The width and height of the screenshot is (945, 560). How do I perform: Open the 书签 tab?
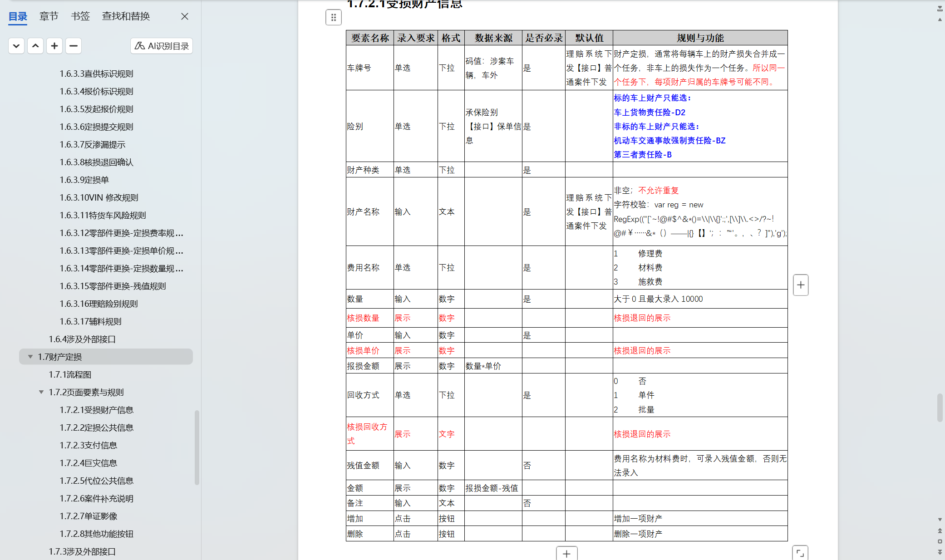[x=80, y=16]
